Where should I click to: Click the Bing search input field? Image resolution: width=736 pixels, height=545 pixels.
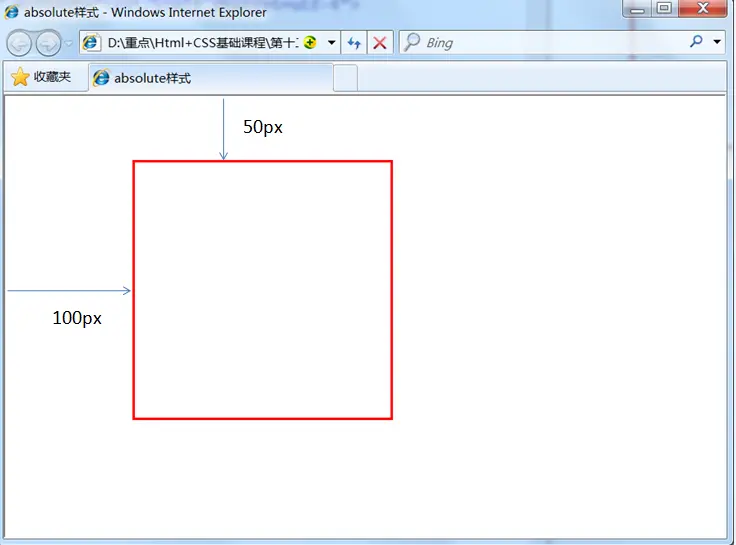click(x=544, y=43)
